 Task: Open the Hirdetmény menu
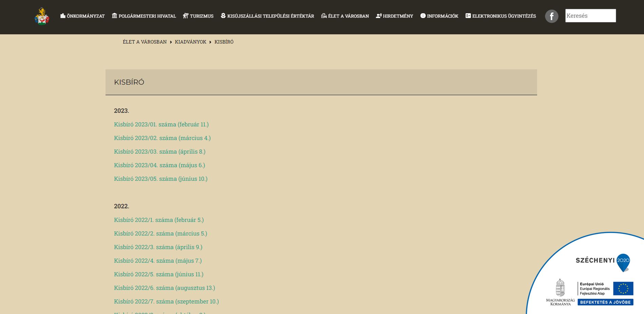coord(398,16)
